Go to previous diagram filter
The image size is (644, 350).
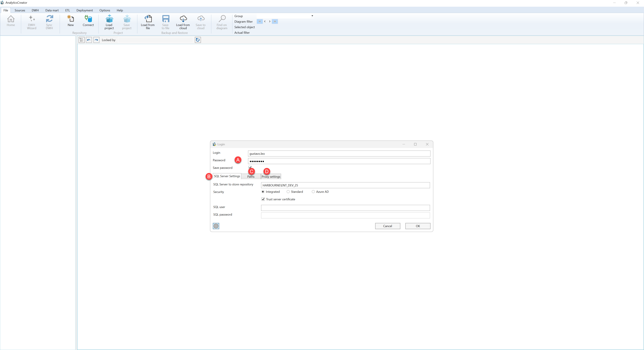[265, 21]
